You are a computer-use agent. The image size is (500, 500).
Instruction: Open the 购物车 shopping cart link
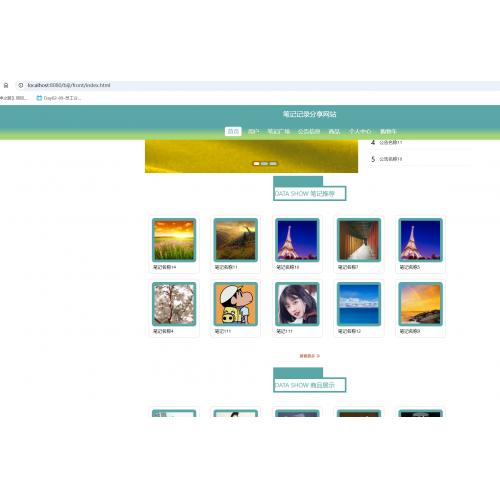pos(388,131)
